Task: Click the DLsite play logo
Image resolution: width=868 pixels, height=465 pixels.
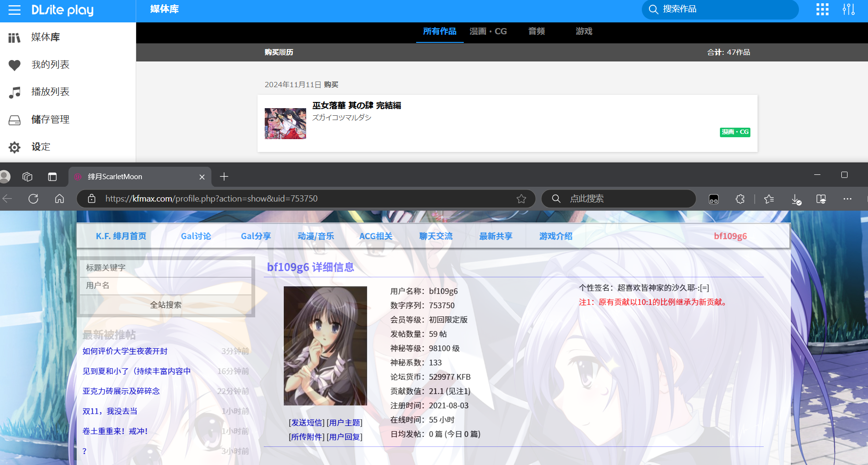Action: coord(62,10)
